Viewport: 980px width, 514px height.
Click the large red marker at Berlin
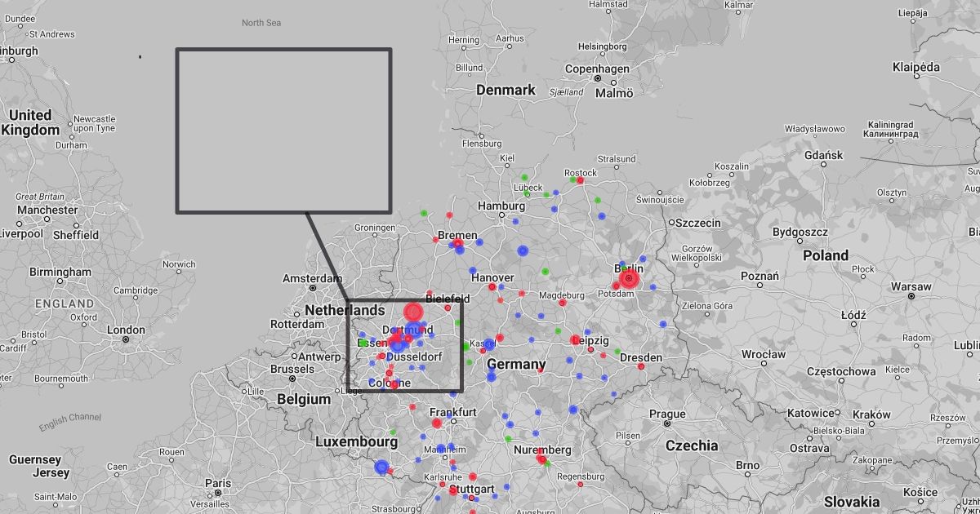tap(628, 280)
